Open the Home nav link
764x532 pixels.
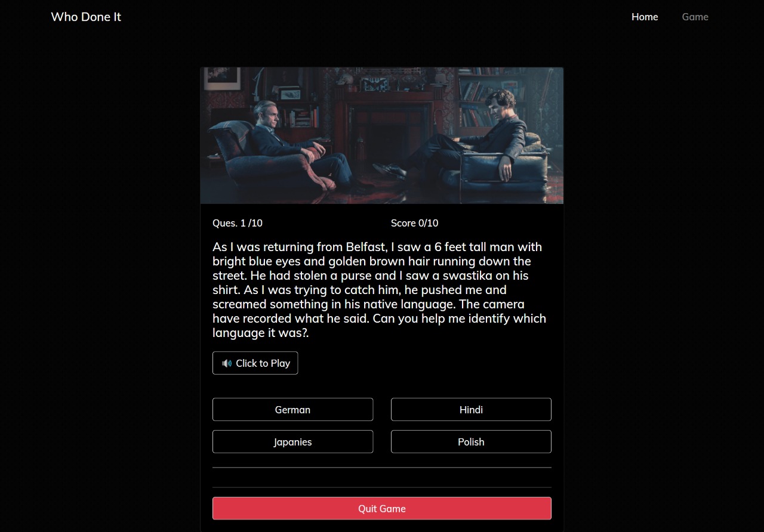pyautogui.click(x=645, y=17)
